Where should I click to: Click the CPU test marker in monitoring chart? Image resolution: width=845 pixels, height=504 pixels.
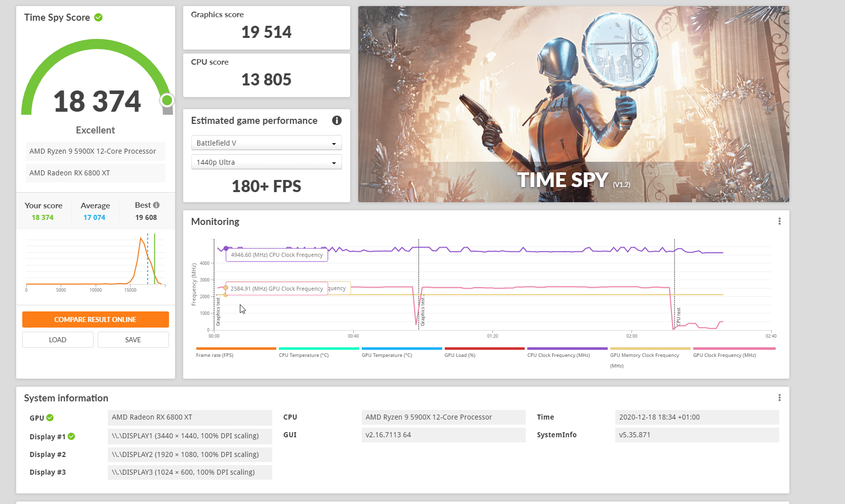[679, 317]
